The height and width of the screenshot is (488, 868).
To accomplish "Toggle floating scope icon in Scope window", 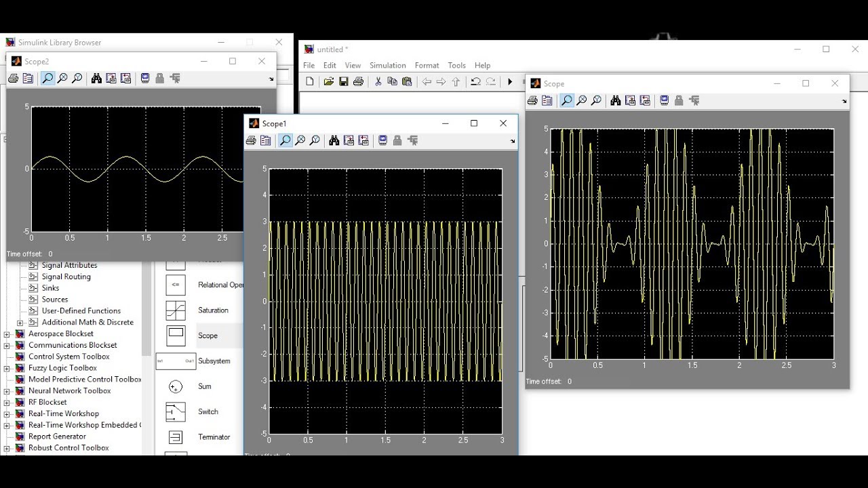I will point(665,100).
